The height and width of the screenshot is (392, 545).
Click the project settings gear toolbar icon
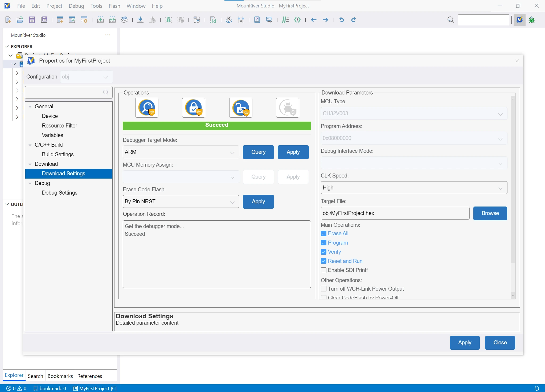pos(84,20)
